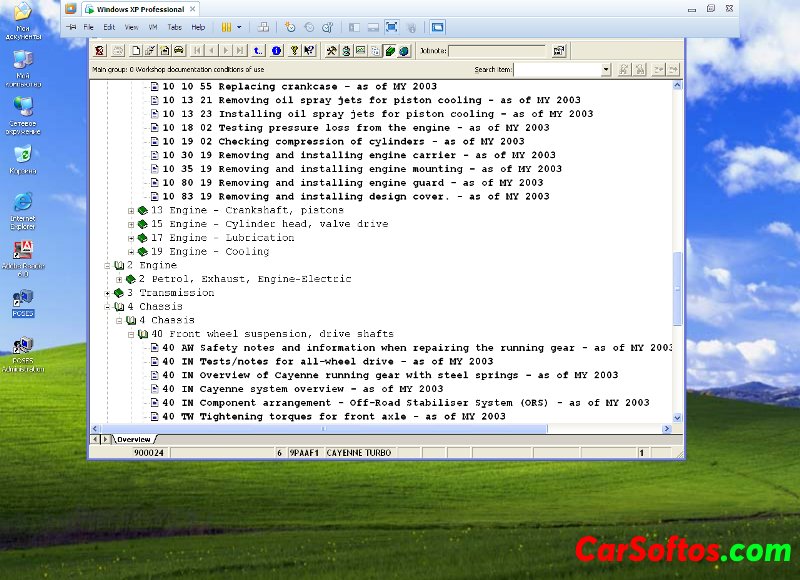Select the Overview tab at bottom

pyautogui.click(x=132, y=439)
